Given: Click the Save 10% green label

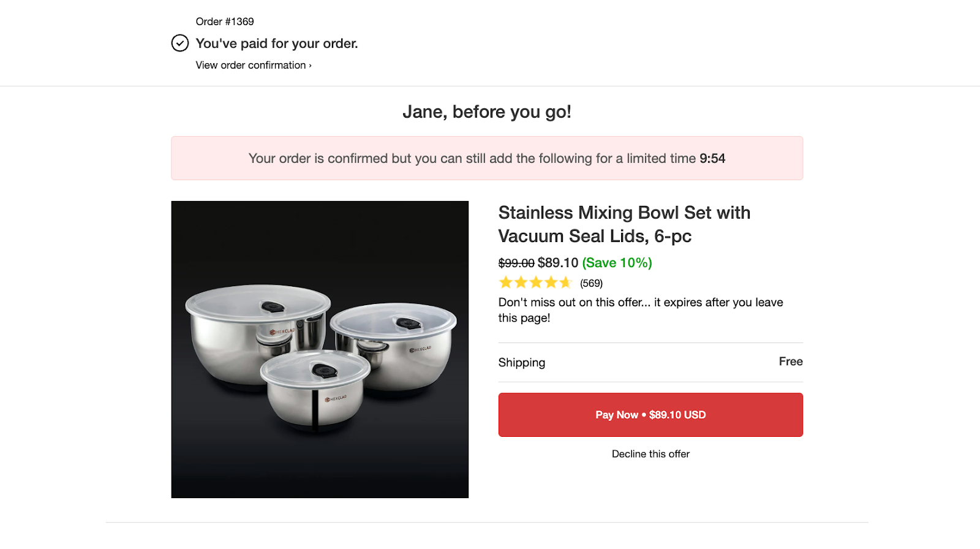Looking at the screenshot, I should point(617,263).
